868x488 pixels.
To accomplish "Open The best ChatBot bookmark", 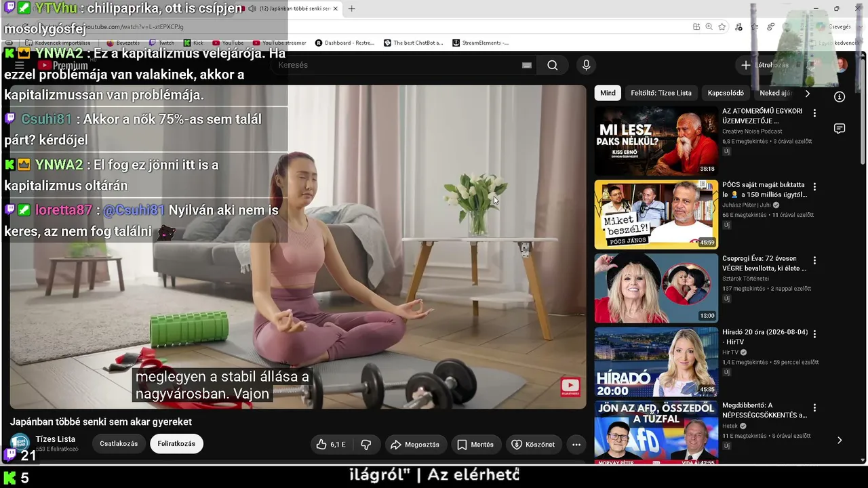I will click(414, 43).
